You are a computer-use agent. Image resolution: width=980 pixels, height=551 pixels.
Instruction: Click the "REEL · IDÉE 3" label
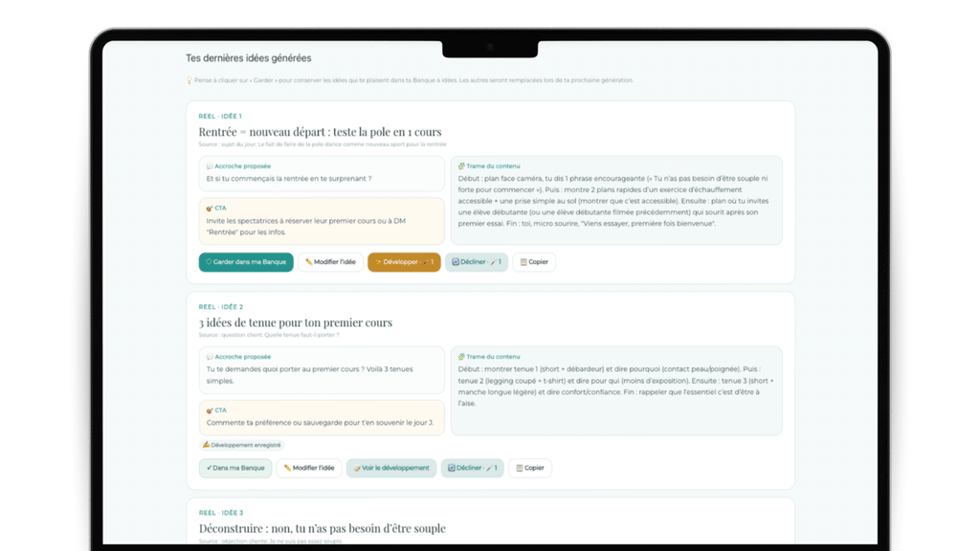(x=221, y=513)
